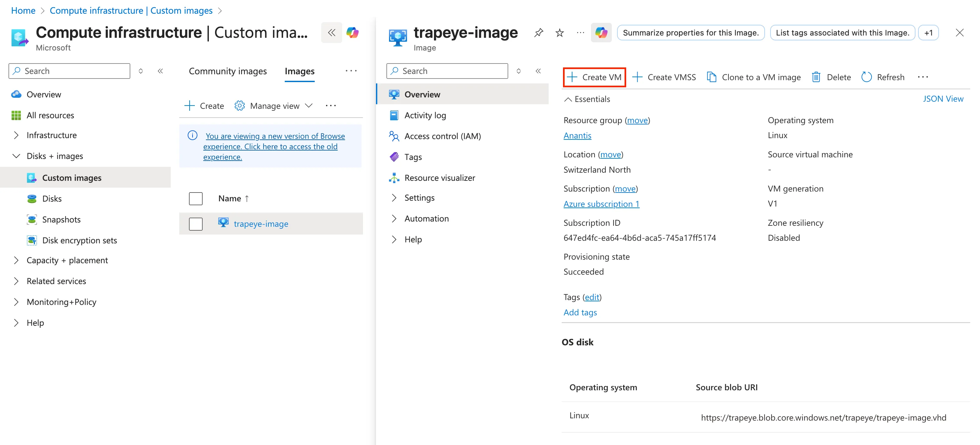Check the select-all checkbox above the list

[195, 198]
